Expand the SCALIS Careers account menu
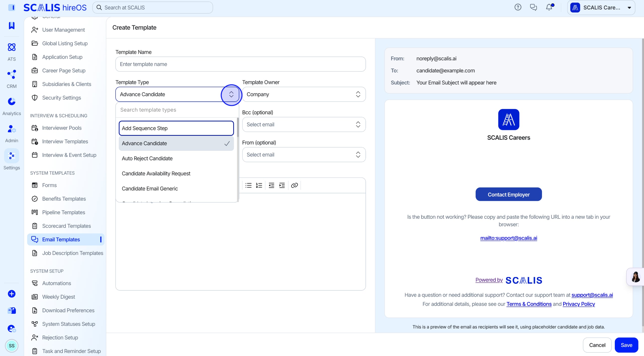Image resolution: width=644 pixels, height=356 pixels. click(x=601, y=8)
